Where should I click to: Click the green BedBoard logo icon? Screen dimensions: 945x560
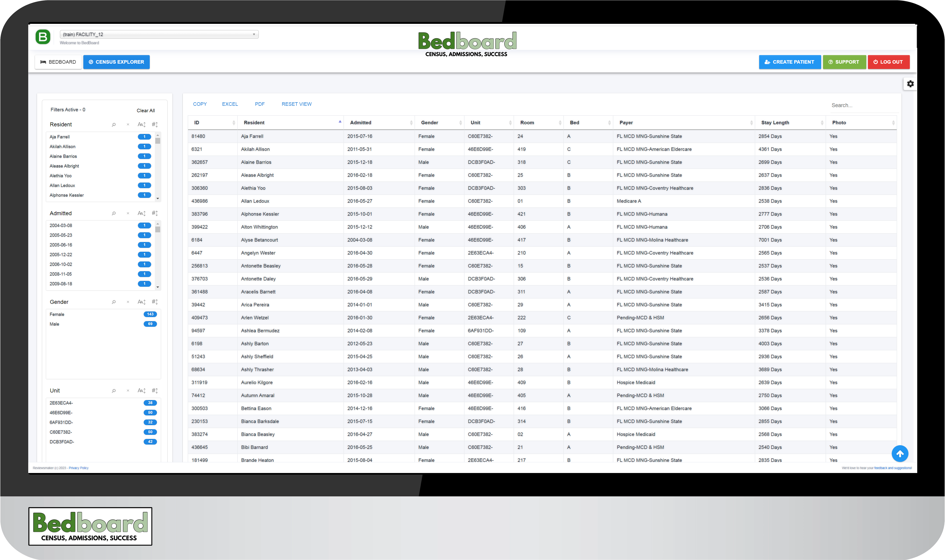[x=43, y=37]
